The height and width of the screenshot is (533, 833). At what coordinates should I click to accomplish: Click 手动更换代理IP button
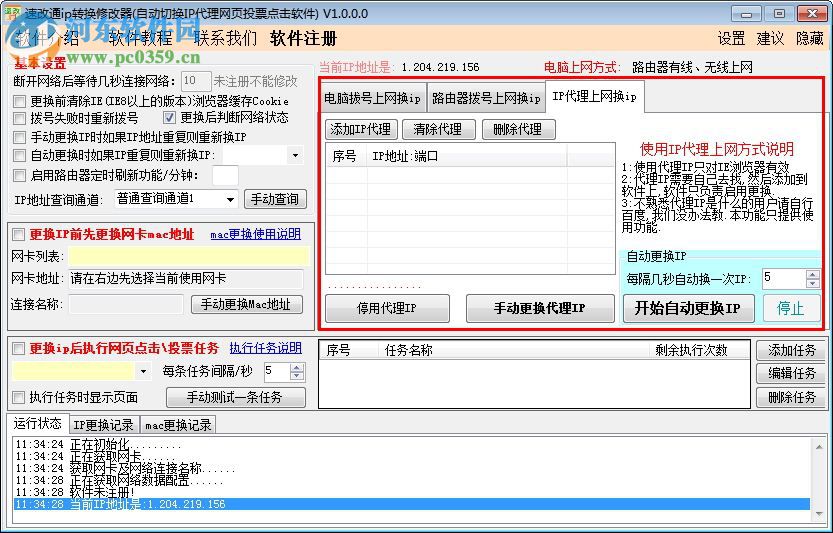(540, 308)
